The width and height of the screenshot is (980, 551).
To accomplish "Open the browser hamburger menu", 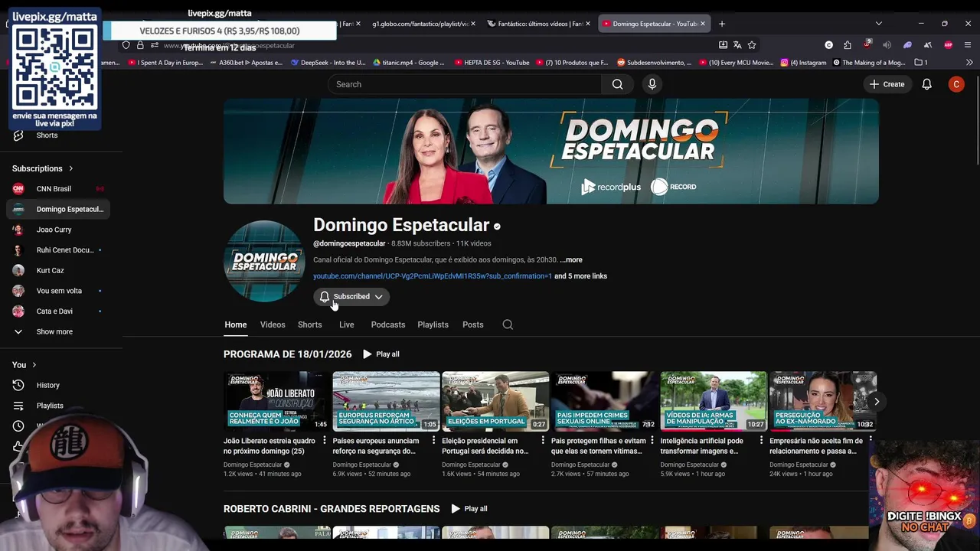I will pyautogui.click(x=968, y=45).
